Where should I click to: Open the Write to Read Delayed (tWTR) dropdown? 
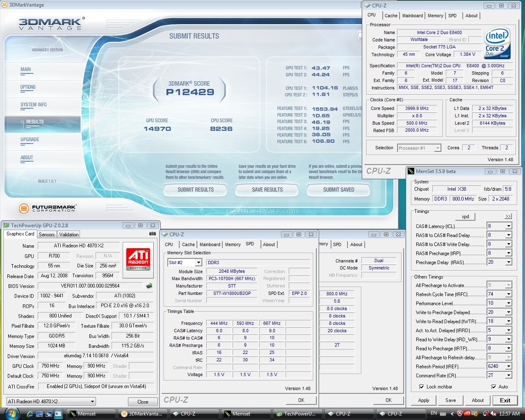[x=509, y=321]
